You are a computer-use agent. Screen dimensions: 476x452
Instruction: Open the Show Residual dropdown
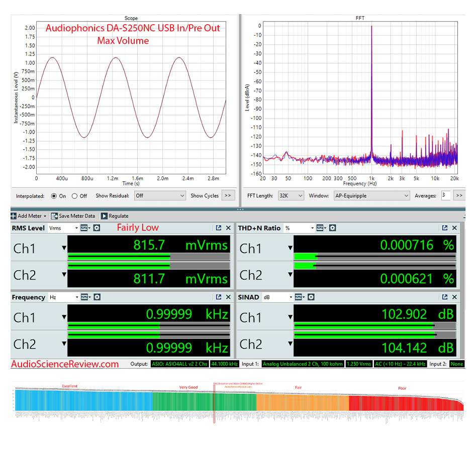160,195
